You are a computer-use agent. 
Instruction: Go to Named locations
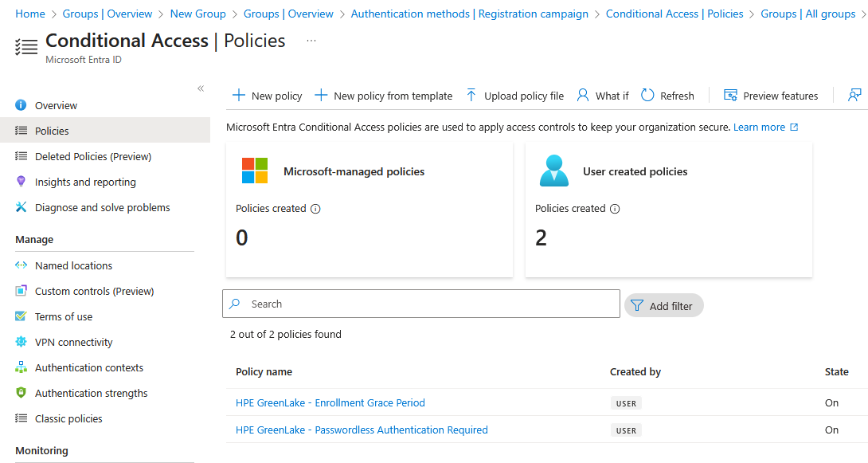[x=73, y=265]
